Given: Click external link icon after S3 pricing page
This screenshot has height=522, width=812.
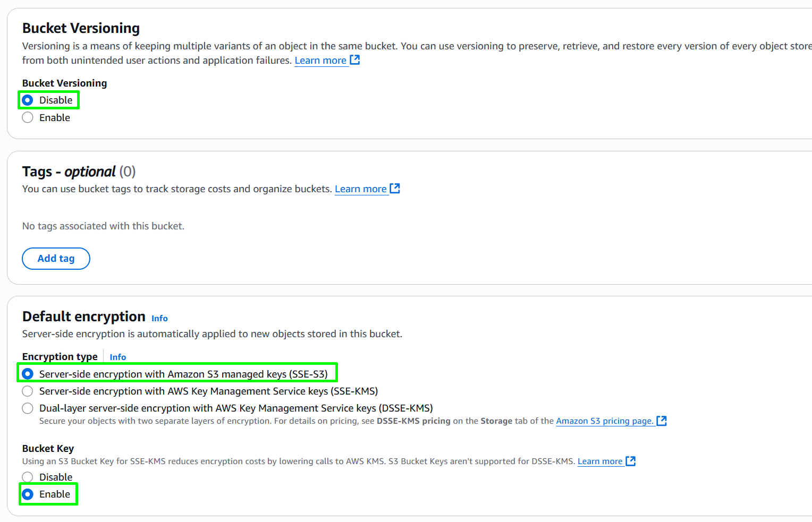Looking at the screenshot, I should click(662, 421).
